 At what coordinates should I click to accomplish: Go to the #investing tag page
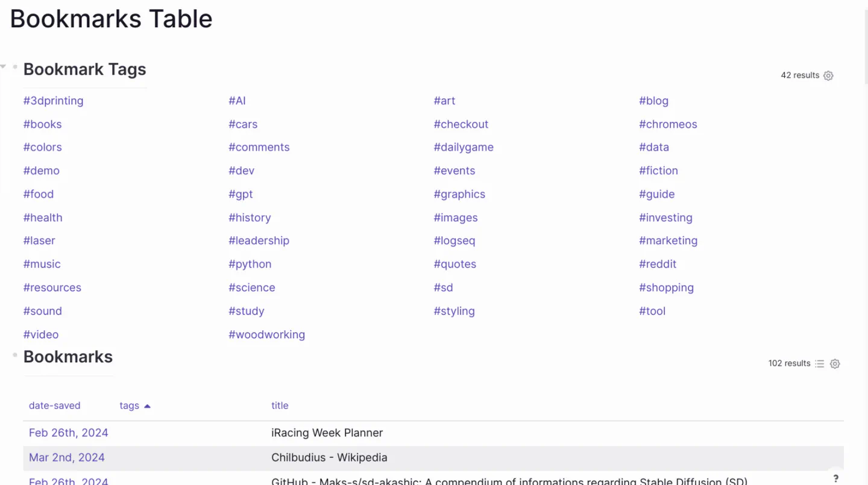(665, 217)
